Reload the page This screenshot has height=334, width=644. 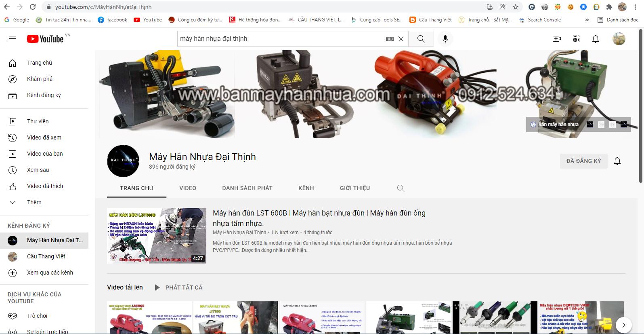(33, 7)
